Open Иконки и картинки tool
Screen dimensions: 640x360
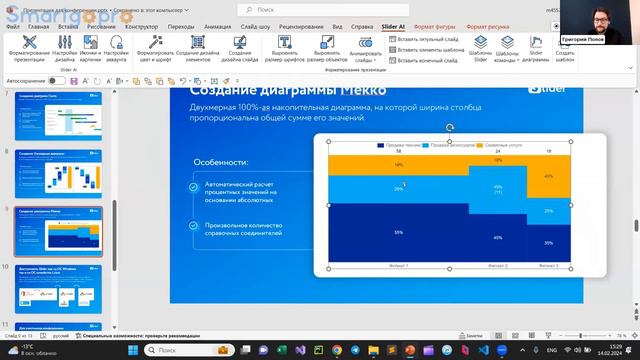(x=90, y=48)
